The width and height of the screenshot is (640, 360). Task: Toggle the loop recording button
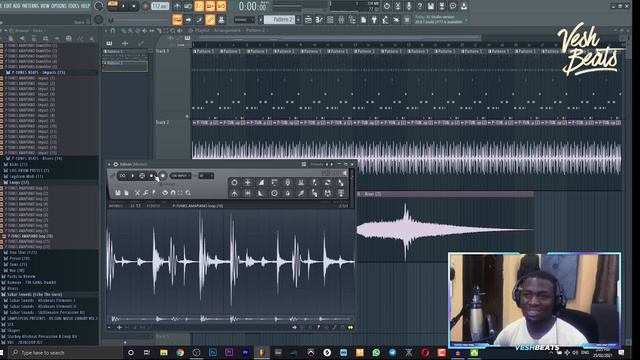pos(221,6)
